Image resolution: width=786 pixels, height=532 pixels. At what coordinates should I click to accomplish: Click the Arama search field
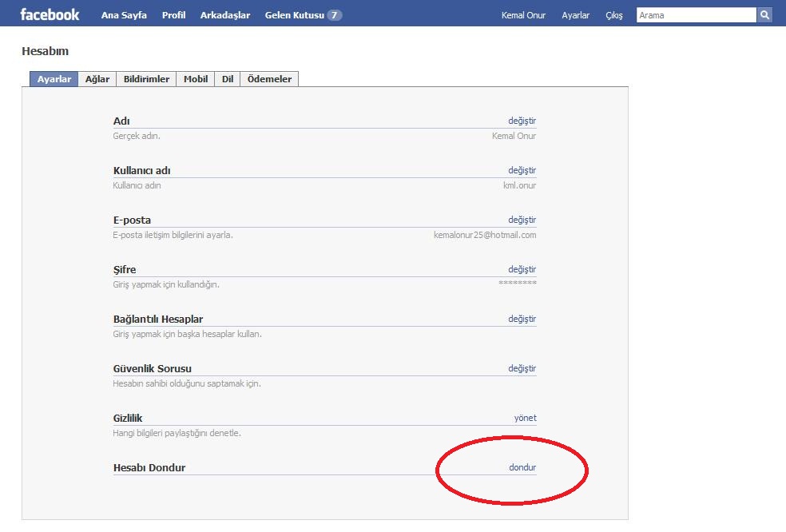coord(697,15)
